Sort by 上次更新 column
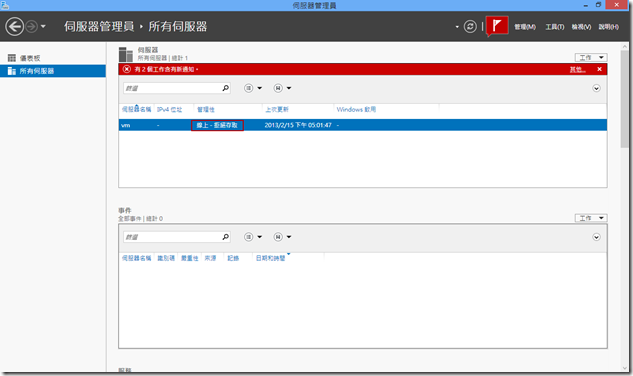Screen dimensions: 633x376 click(277, 109)
